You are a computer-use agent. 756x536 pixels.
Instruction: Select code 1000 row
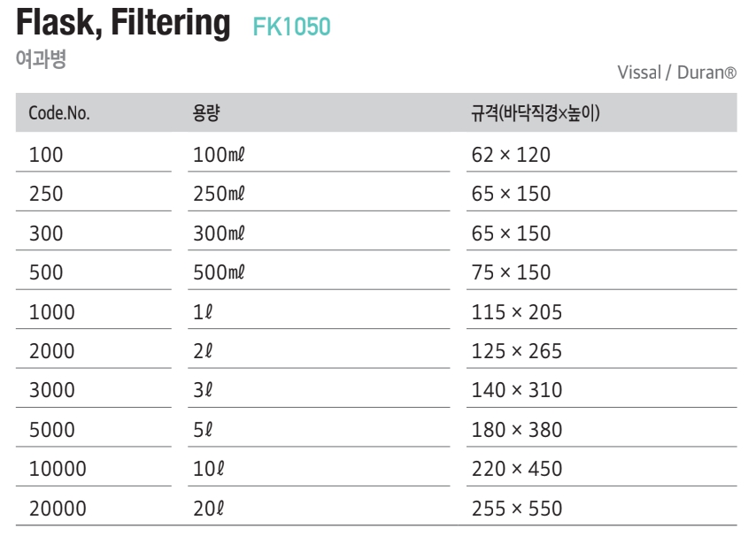(376, 312)
